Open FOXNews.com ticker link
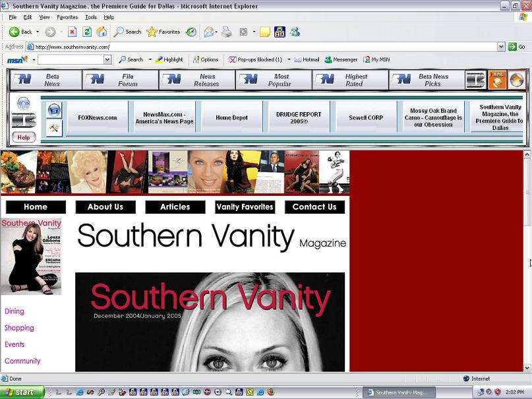 click(98, 118)
